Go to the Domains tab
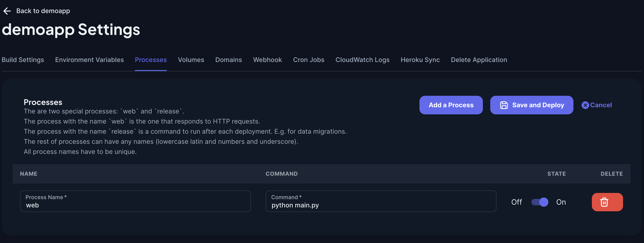 click(228, 60)
